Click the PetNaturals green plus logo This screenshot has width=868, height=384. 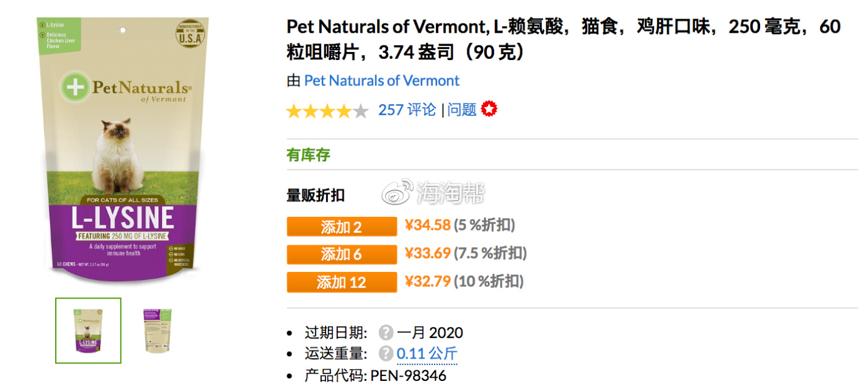coord(74,87)
